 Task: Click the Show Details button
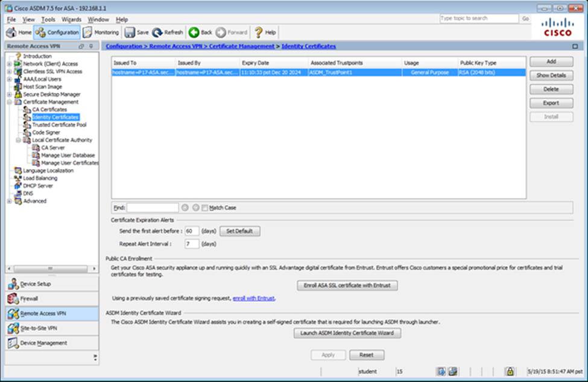tap(551, 75)
